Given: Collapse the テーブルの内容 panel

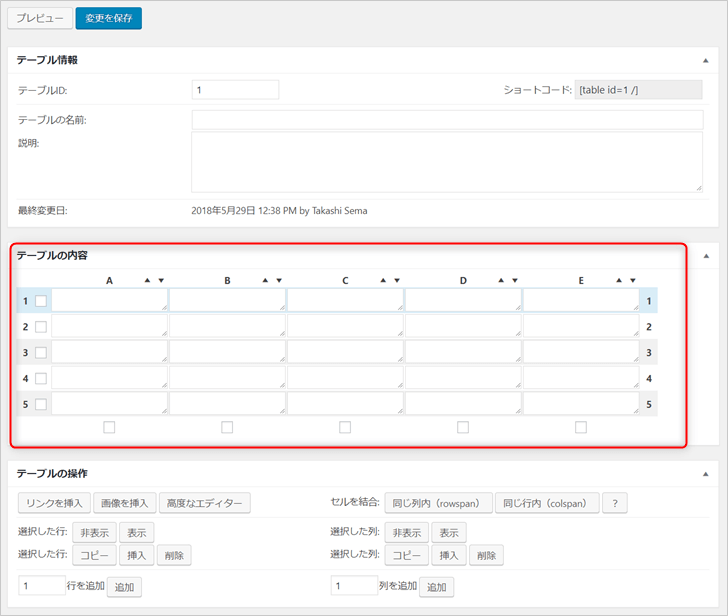Looking at the screenshot, I should (705, 255).
